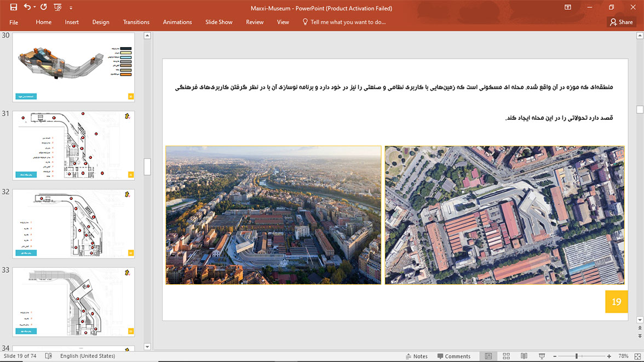644x362 pixels.
Task: Save the presentation with the floppy disk icon
Action: click(14, 8)
